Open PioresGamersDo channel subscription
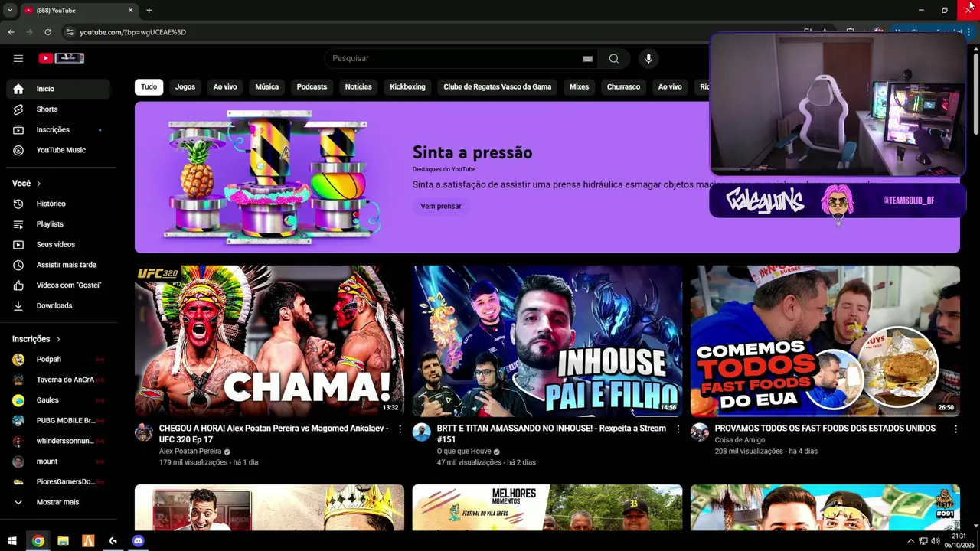Viewport: 980px width, 551px height. 58,482
